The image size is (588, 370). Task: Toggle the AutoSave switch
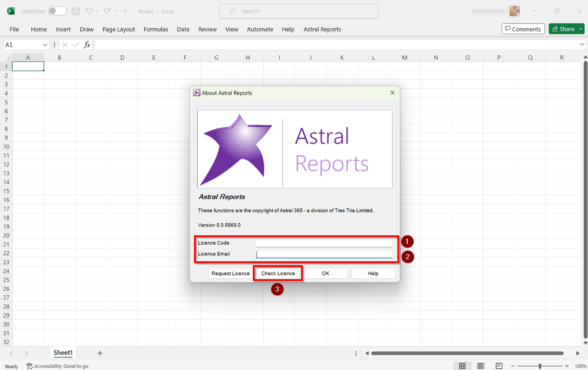click(57, 11)
